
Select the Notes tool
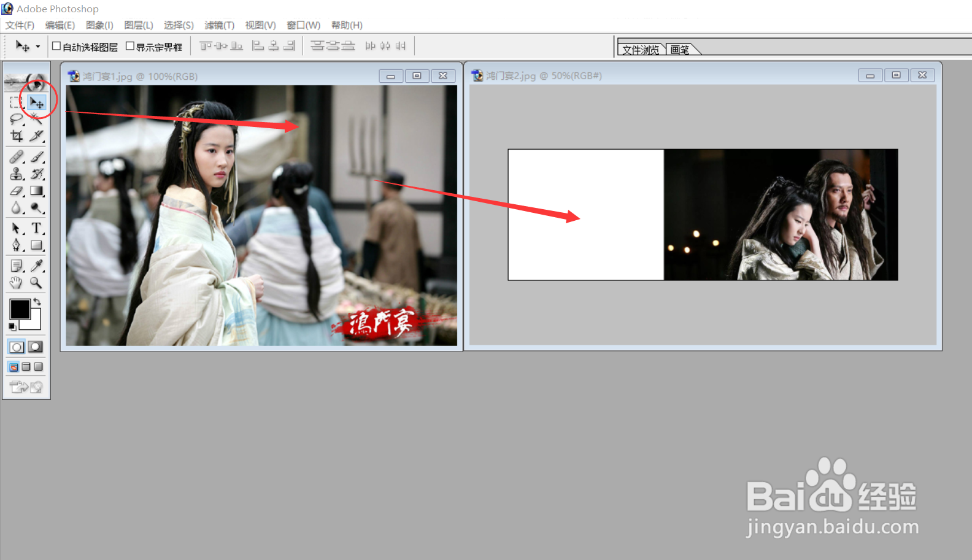17,266
